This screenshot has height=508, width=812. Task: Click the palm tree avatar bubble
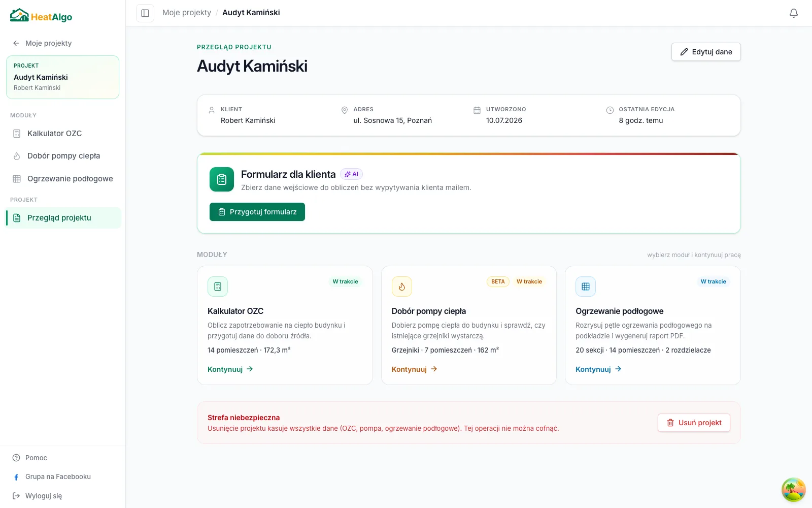click(794, 490)
